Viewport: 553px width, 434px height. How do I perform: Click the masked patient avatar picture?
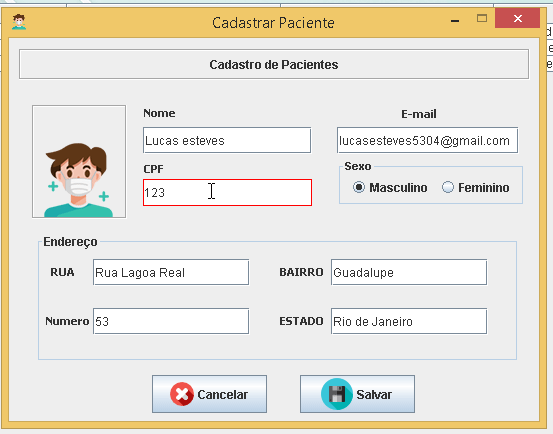click(79, 161)
